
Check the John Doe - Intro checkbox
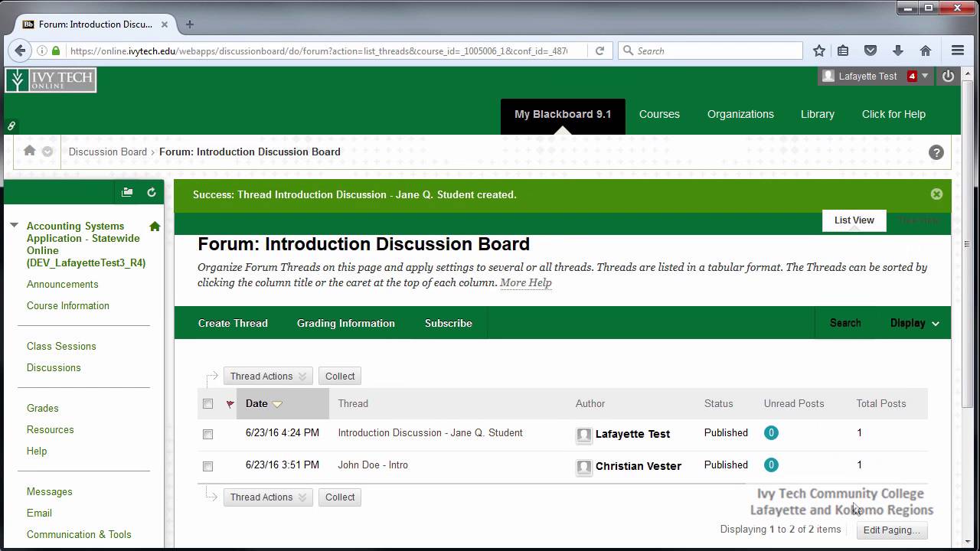[207, 466]
